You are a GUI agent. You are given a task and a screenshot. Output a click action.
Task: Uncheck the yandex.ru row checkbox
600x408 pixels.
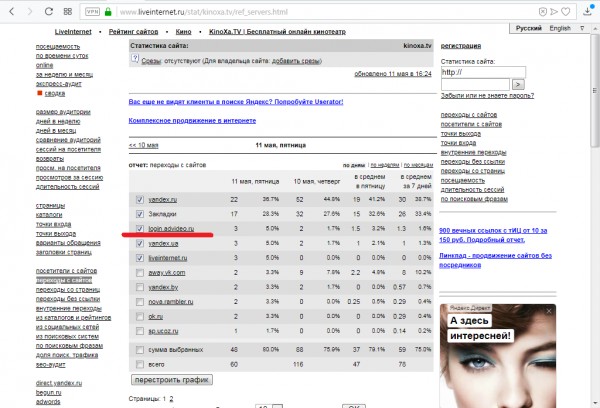[x=140, y=199]
